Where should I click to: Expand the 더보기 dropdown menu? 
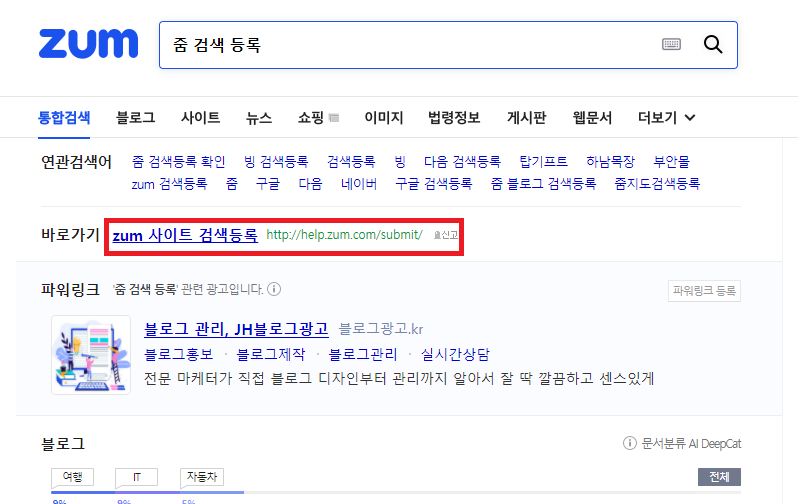tap(666, 118)
